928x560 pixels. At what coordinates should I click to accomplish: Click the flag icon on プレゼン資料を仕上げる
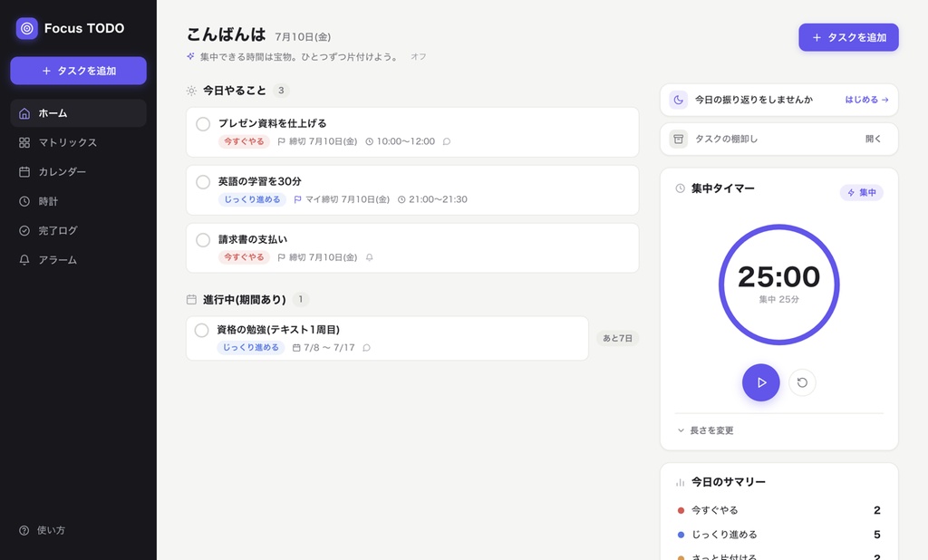282,141
